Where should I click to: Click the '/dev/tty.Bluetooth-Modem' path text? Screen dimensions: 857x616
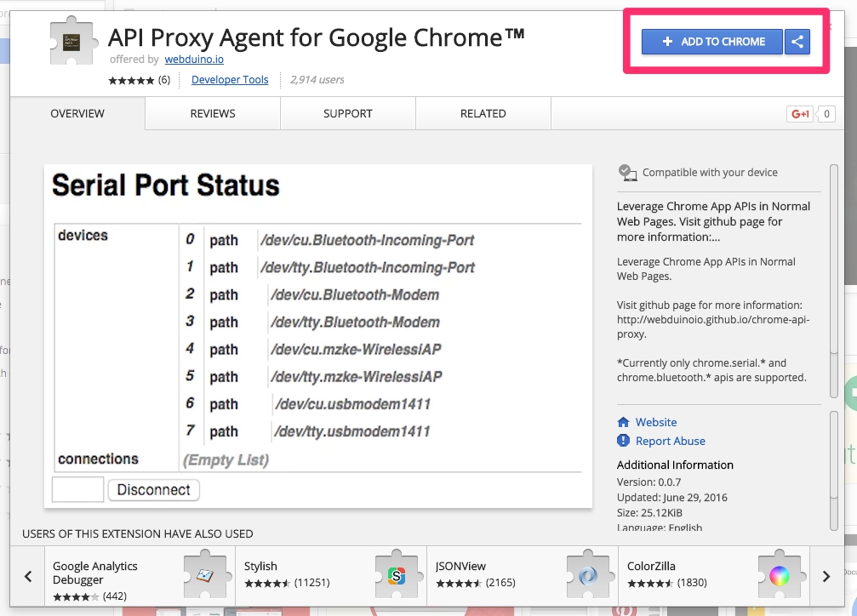(x=355, y=322)
